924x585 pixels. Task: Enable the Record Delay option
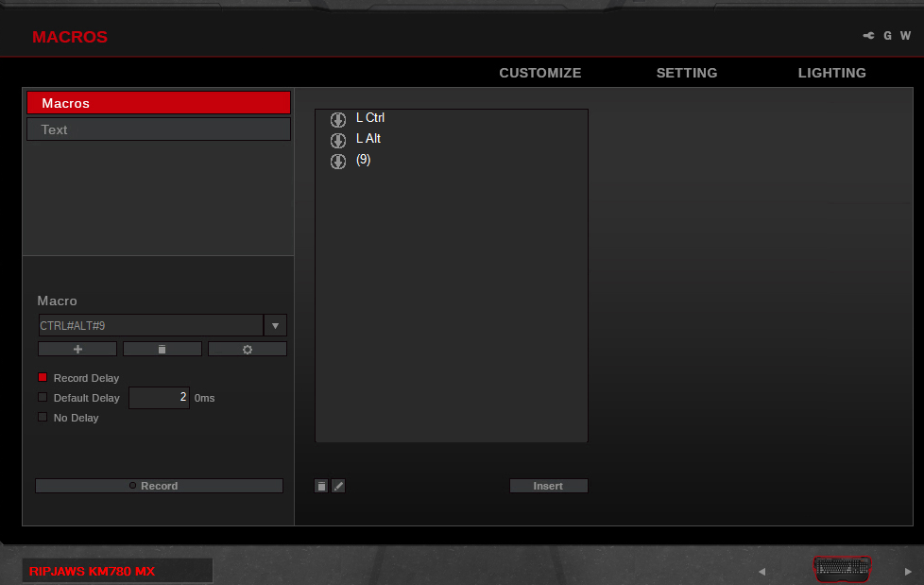tap(43, 377)
